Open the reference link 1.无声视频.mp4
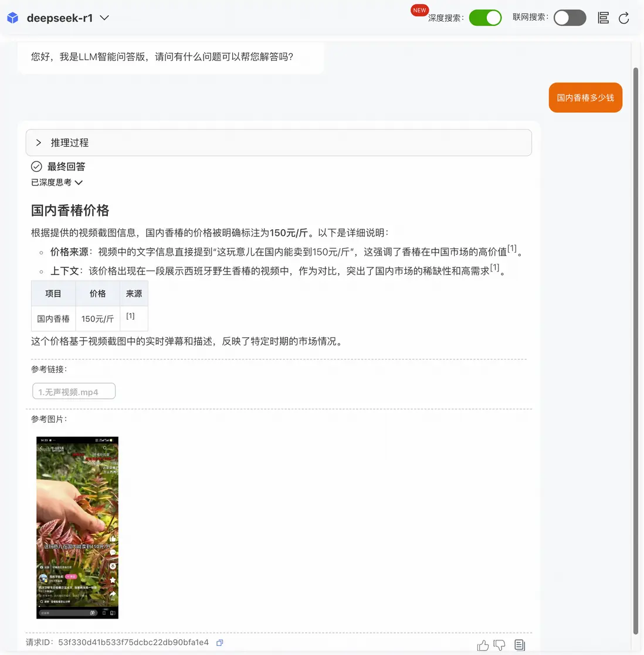 (x=74, y=391)
